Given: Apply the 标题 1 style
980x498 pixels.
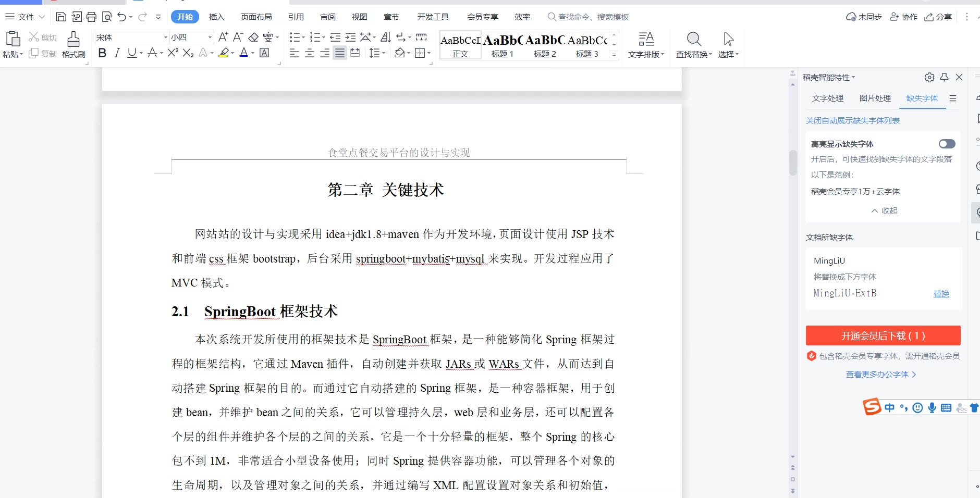Looking at the screenshot, I should click(503, 45).
